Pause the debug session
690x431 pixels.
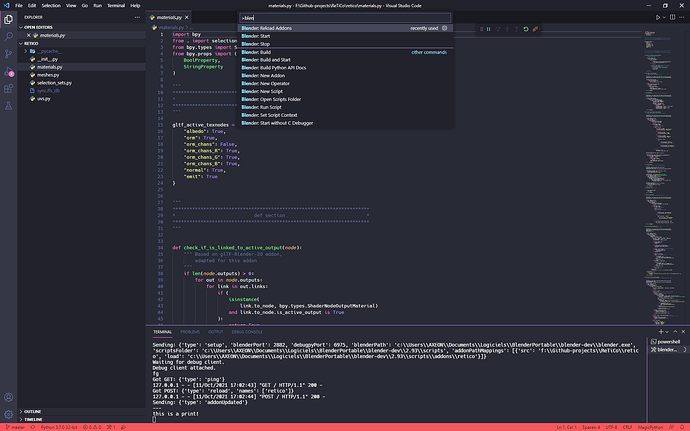488,29
